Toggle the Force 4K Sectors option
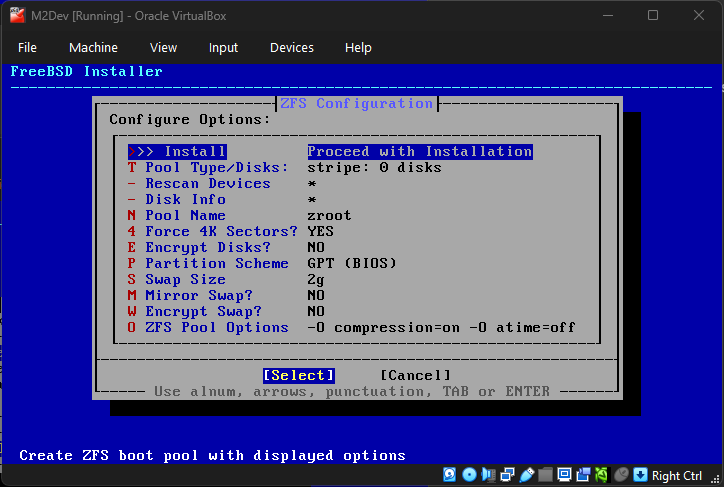724x487 pixels. [x=208, y=231]
